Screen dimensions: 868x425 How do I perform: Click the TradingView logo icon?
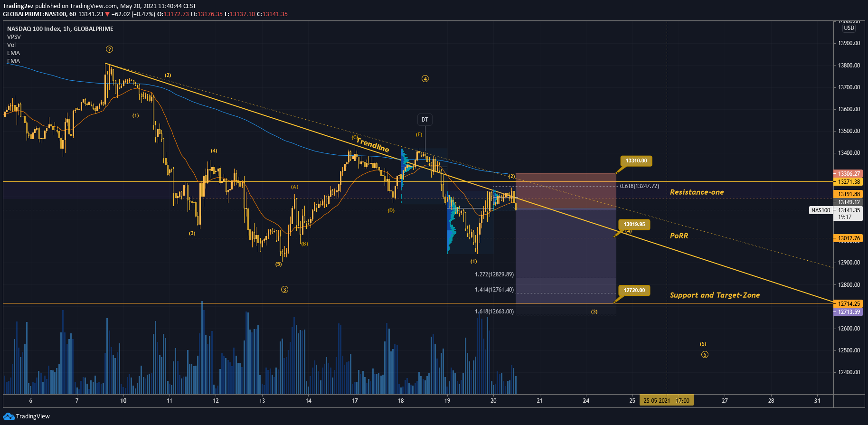9,416
